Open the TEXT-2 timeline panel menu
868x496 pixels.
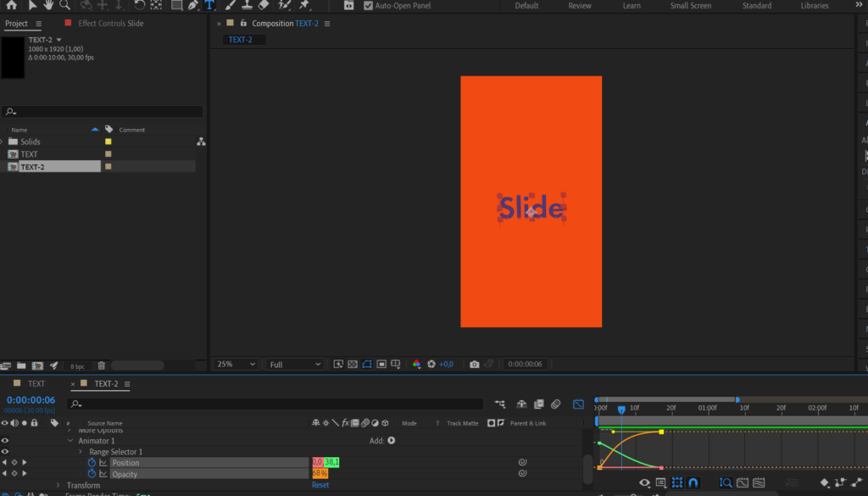coord(127,384)
